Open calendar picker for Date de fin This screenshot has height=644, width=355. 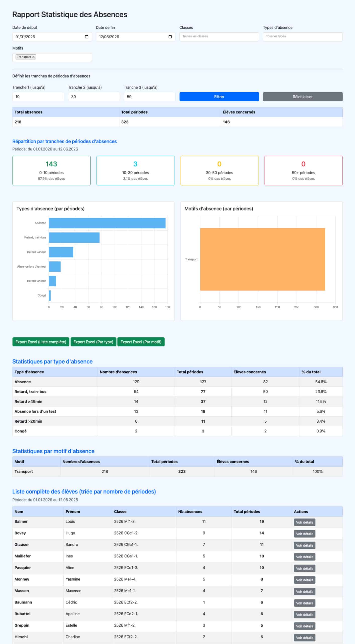pos(170,37)
